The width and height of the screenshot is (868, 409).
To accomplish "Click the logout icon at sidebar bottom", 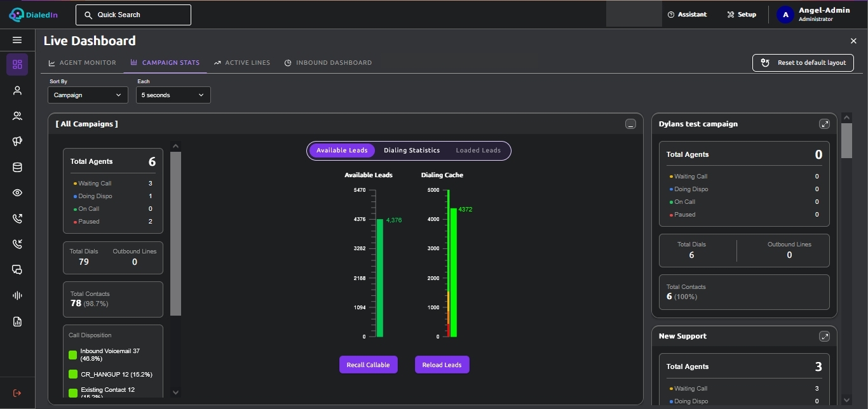I will point(17,393).
